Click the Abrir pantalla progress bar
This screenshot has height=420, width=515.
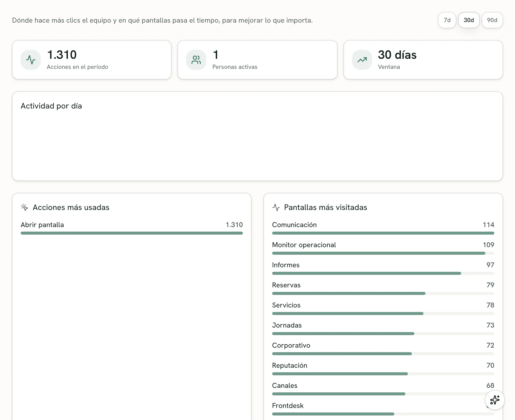click(132, 233)
